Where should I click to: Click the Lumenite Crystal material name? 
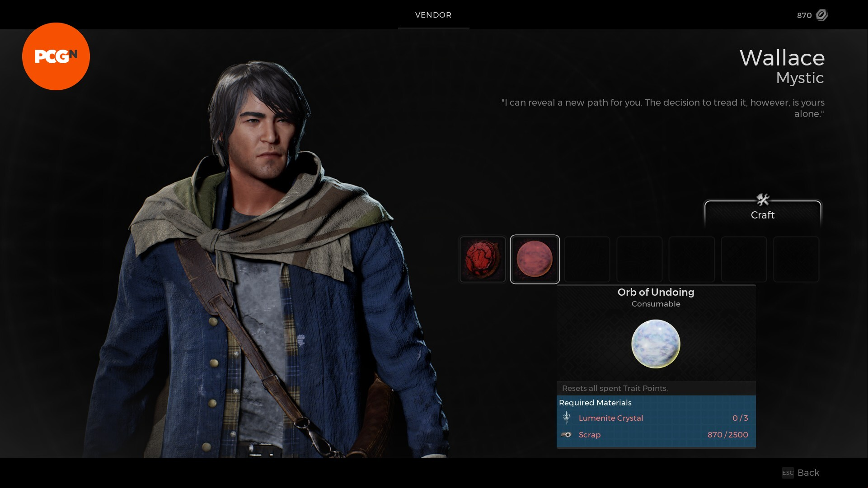(611, 418)
